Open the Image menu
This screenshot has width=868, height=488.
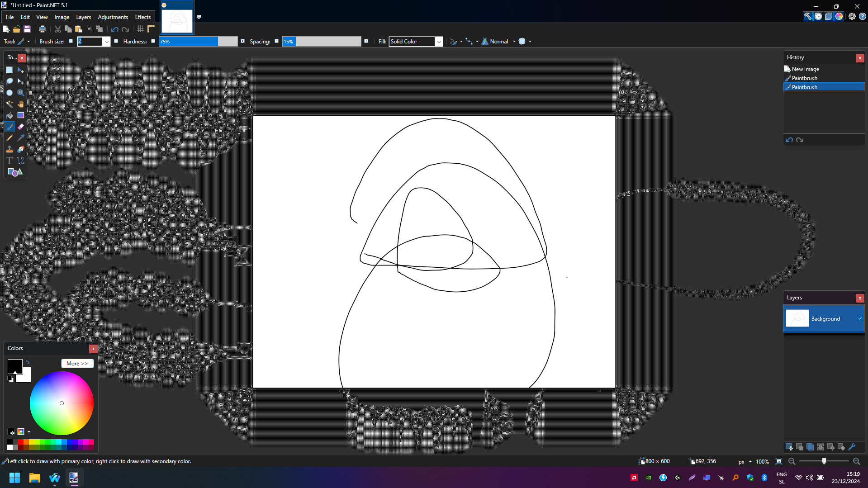tap(62, 17)
